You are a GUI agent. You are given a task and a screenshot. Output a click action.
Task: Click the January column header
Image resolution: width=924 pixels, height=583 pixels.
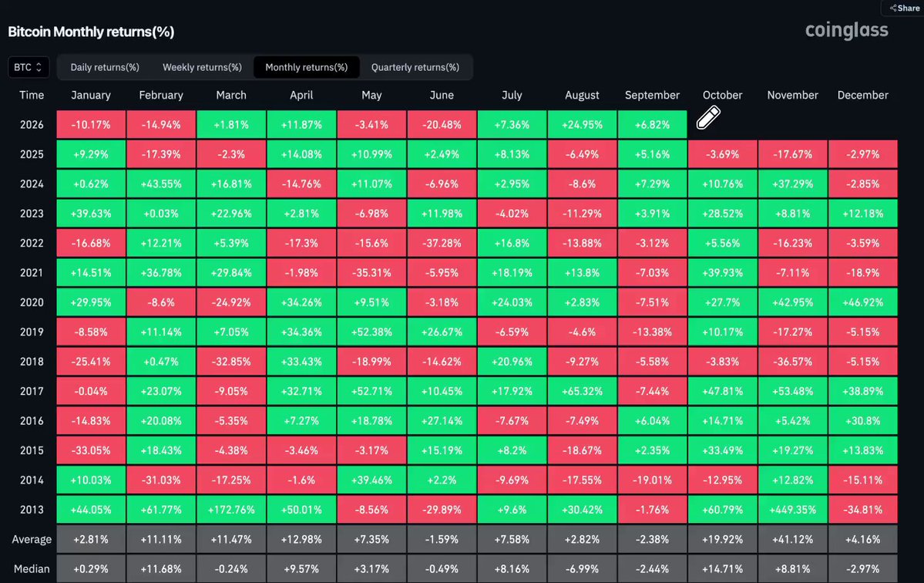point(91,95)
